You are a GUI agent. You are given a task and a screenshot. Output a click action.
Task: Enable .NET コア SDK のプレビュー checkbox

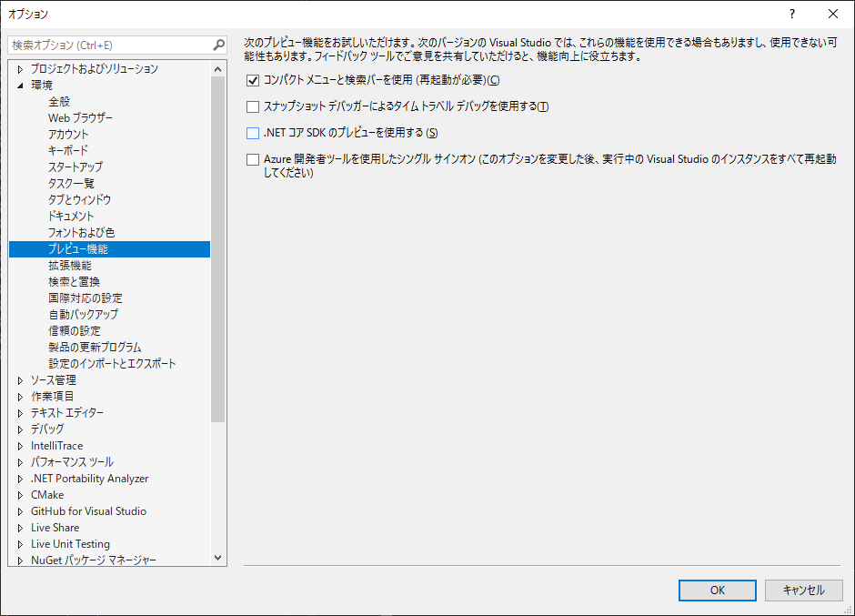(252, 134)
